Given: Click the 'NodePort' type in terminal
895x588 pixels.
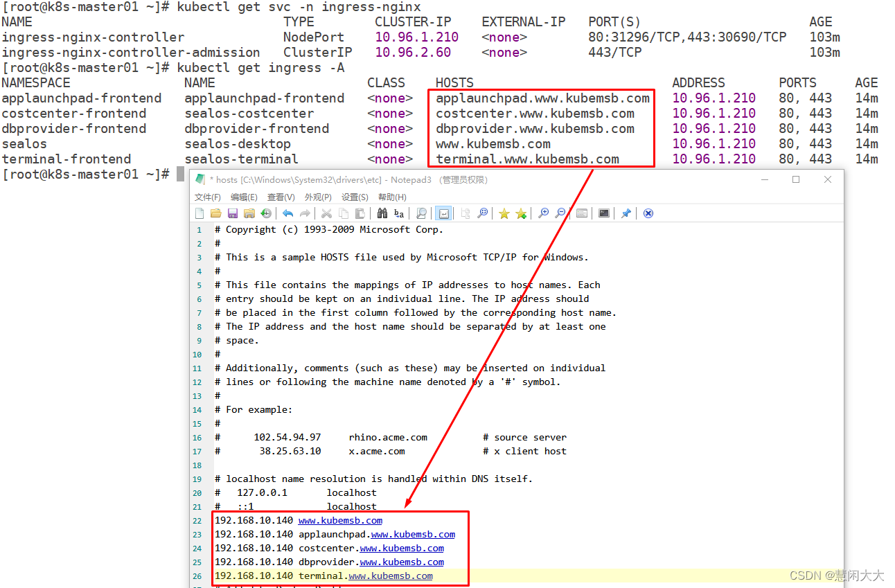Looking at the screenshot, I should [x=314, y=37].
